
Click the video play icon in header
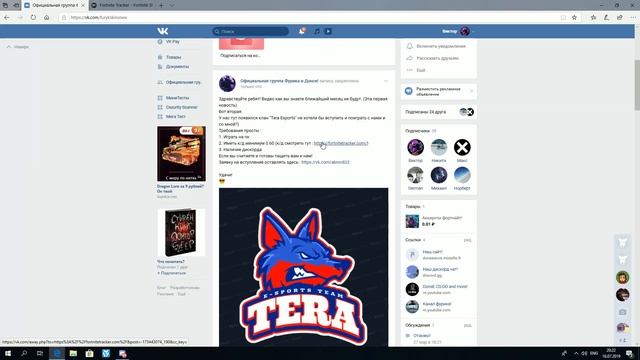(328, 31)
